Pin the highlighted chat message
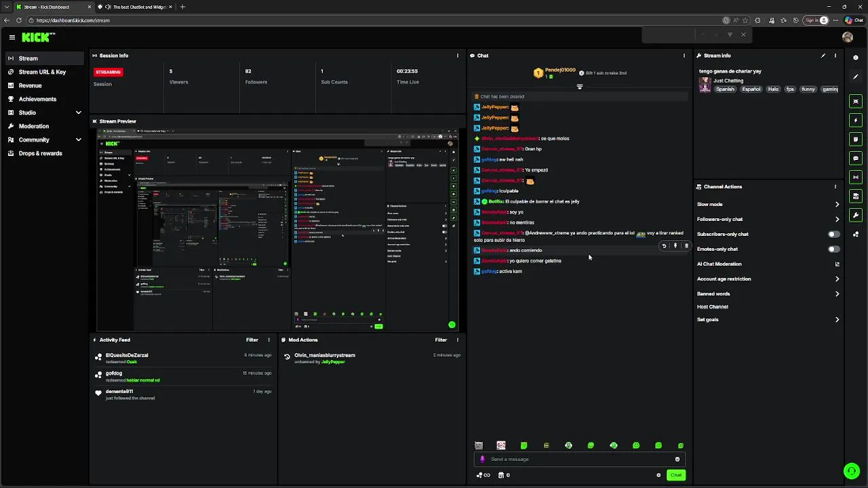The width and height of the screenshot is (868, 488). 675,246
